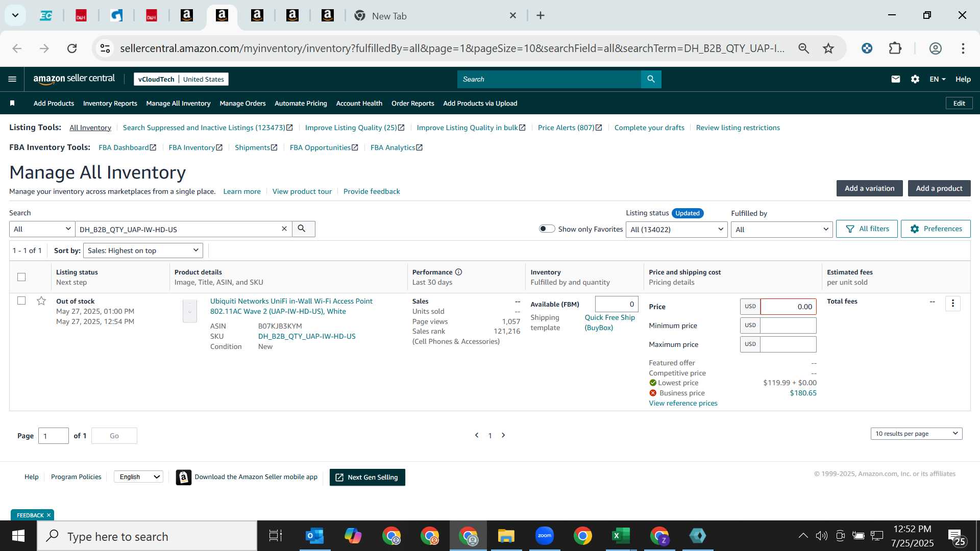The width and height of the screenshot is (980, 551).
Task: Click Add a product button
Action: point(939,188)
